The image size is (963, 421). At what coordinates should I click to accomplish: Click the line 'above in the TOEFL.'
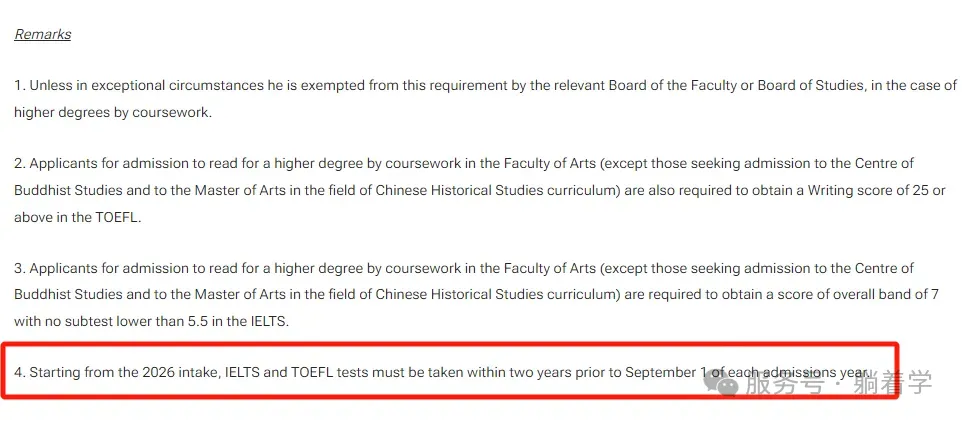point(77,218)
